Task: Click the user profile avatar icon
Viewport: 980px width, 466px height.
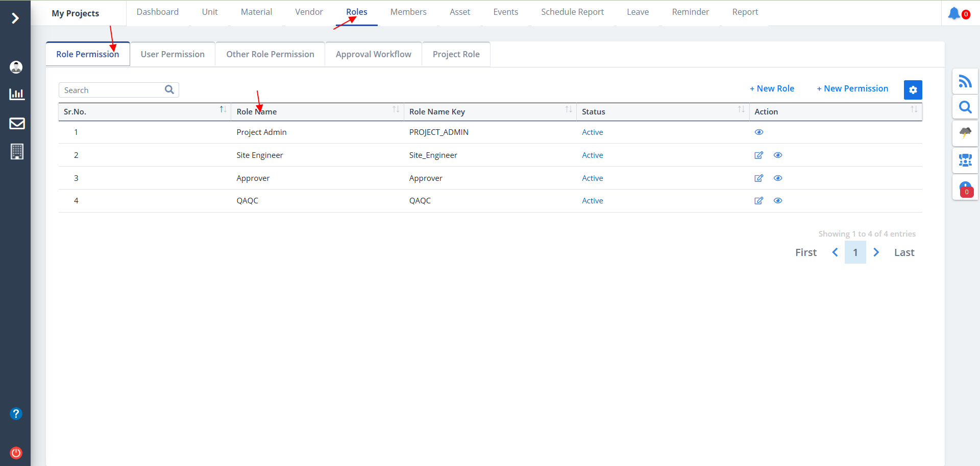Action: pyautogui.click(x=16, y=67)
